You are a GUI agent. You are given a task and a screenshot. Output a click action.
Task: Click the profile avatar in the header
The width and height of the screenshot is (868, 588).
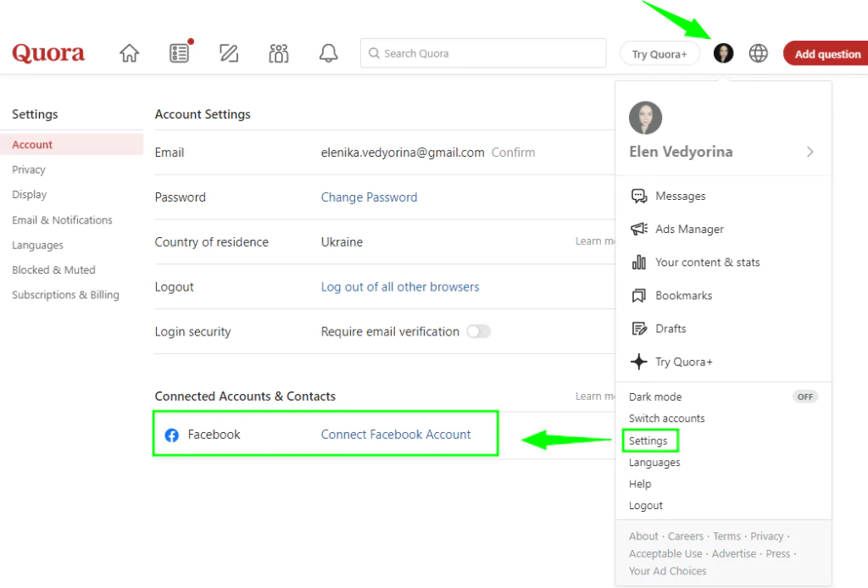point(723,53)
